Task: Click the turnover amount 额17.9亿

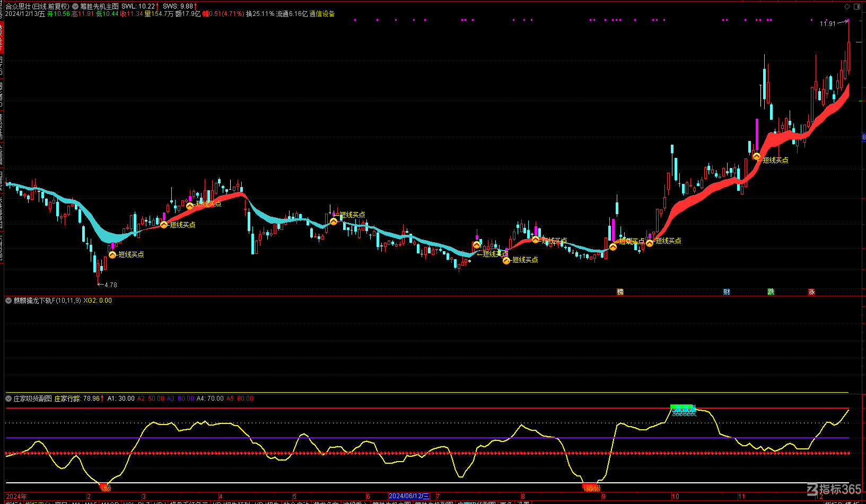Action: click(188, 14)
